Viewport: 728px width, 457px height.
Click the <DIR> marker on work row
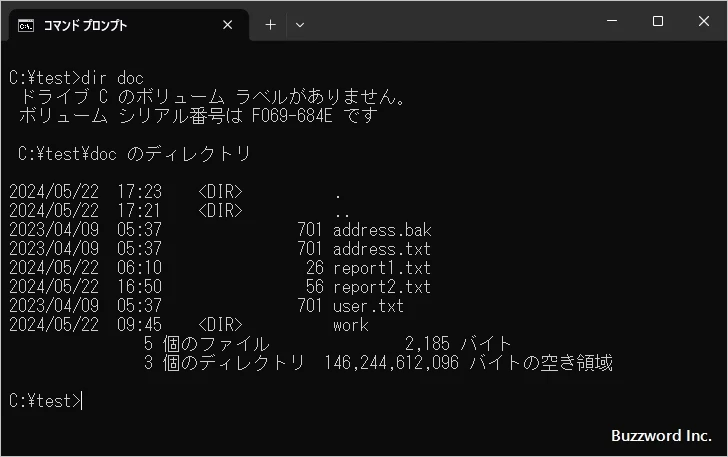click(x=220, y=325)
